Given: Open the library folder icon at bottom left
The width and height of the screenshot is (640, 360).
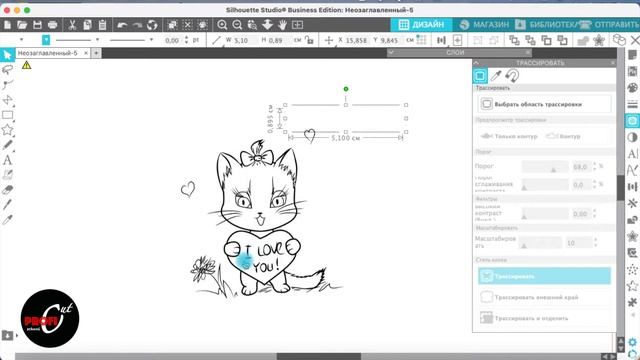Looking at the screenshot, I should 7,335.
